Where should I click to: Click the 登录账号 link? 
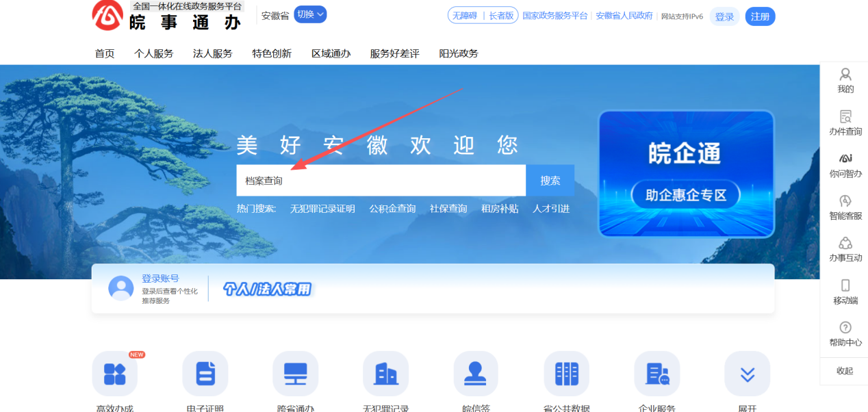(160, 279)
